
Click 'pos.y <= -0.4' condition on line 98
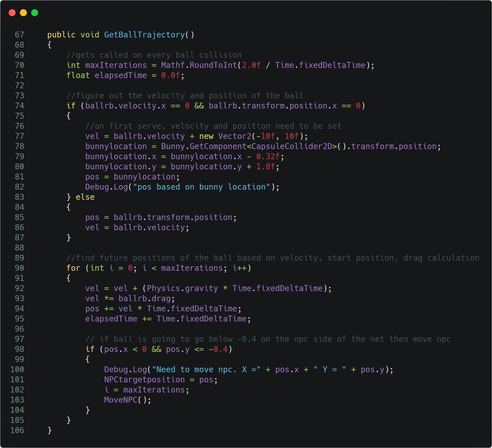pyautogui.click(x=197, y=349)
